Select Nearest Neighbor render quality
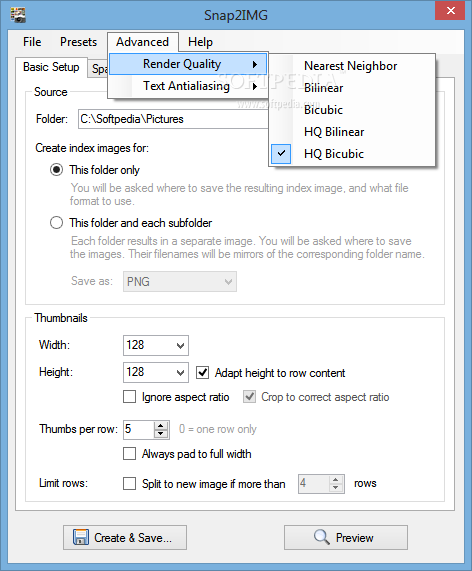Viewport: 472px width, 571px height. click(x=352, y=66)
